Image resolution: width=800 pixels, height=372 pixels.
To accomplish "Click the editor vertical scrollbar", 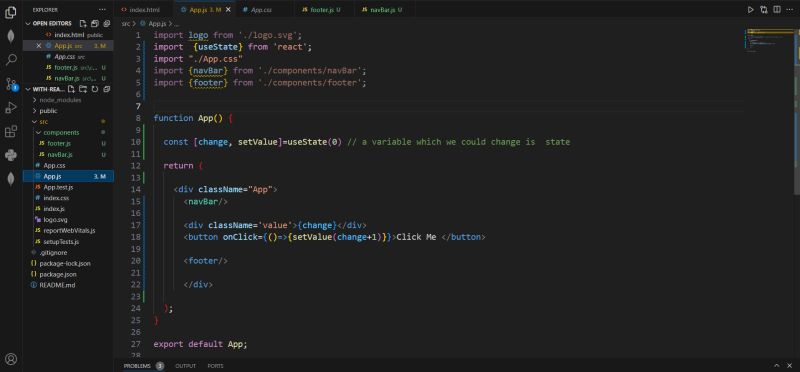I will point(797,111).
